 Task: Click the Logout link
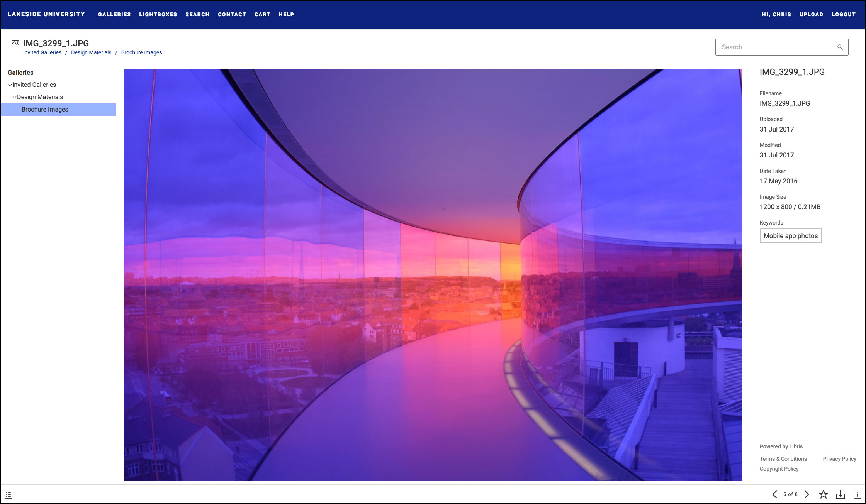[x=844, y=14]
